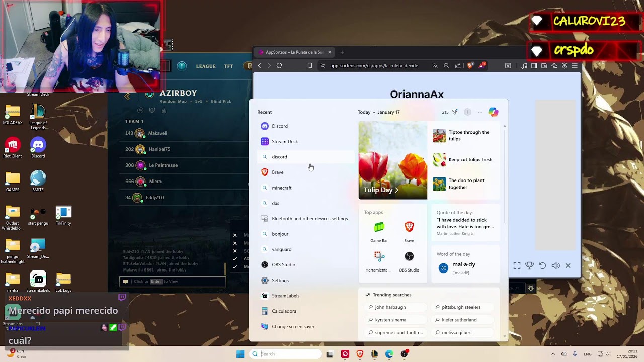
Task: Open a new tab in Brave
Action: pos(342,52)
